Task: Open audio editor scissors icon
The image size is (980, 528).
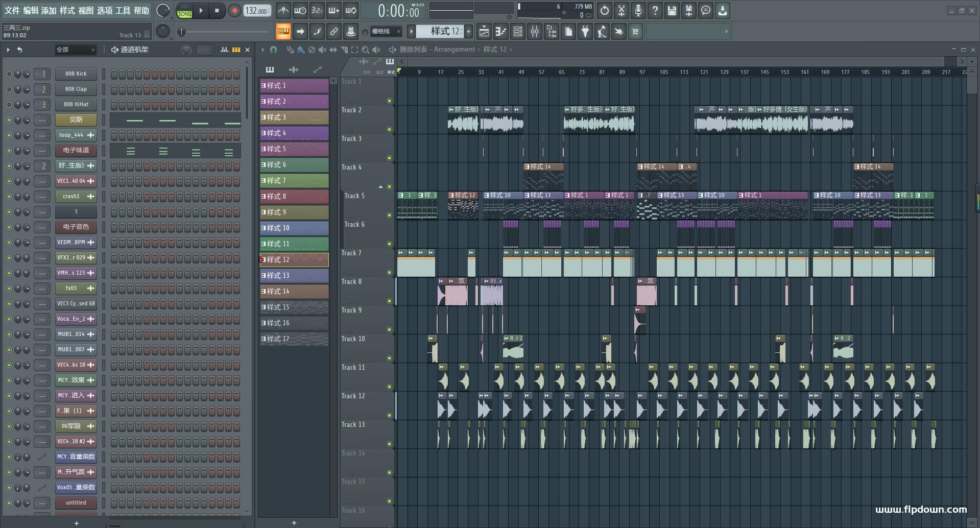Action: point(622,10)
